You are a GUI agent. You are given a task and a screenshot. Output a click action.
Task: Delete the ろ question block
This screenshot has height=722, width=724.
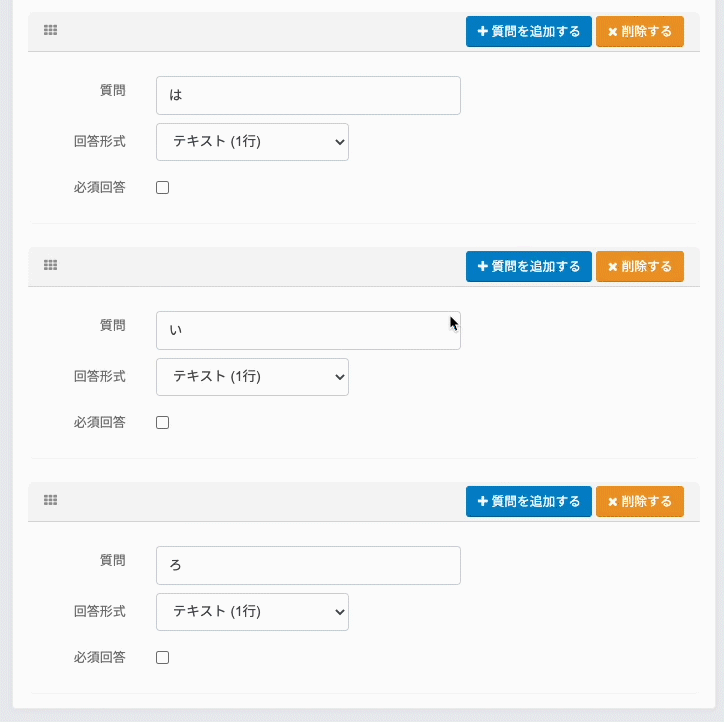tap(639, 501)
